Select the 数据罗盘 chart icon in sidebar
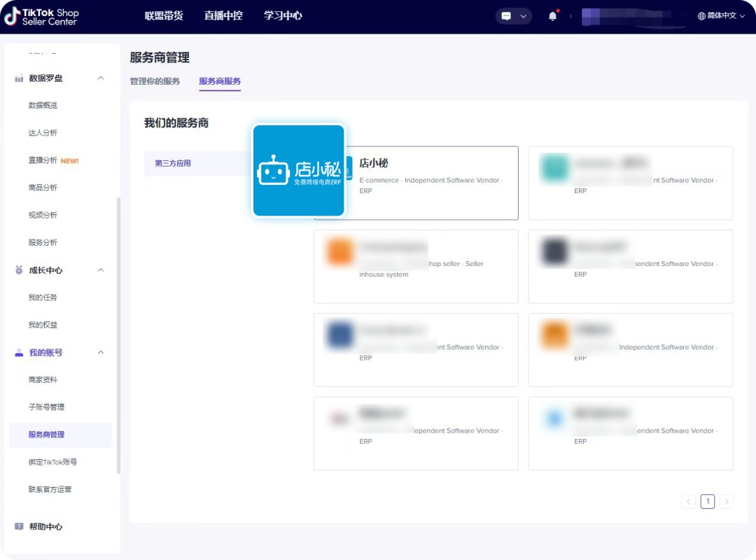This screenshot has height=560, width=756. click(x=18, y=78)
